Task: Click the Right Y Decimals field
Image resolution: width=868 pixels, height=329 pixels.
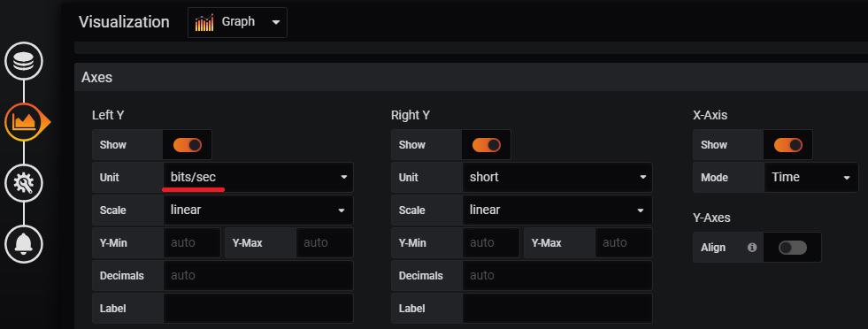Action: pos(557,275)
